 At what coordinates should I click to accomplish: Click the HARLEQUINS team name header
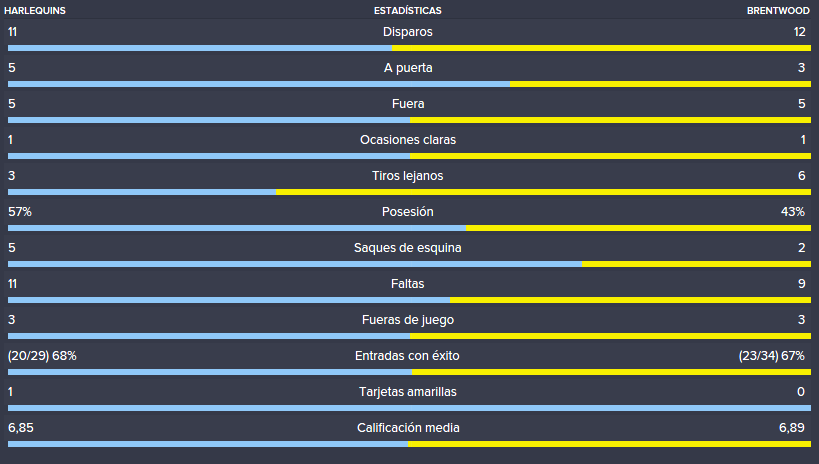click(35, 10)
